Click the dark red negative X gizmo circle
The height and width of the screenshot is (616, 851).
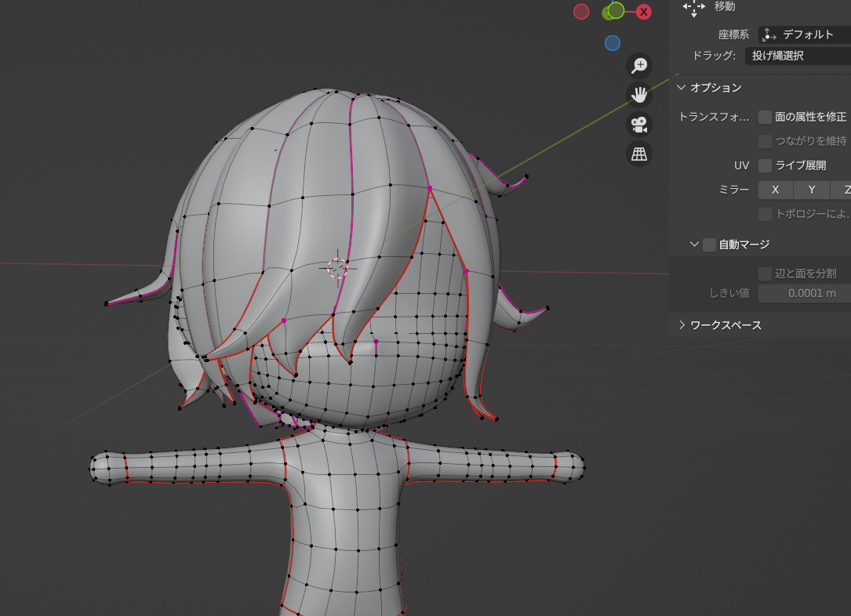point(581,12)
